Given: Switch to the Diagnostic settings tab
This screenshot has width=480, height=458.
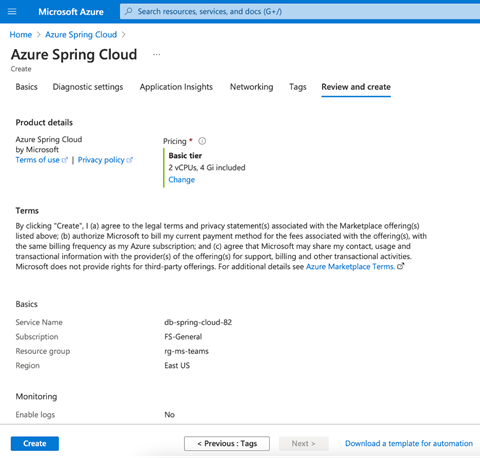Looking at the screenshot, I should coord(88,87).
